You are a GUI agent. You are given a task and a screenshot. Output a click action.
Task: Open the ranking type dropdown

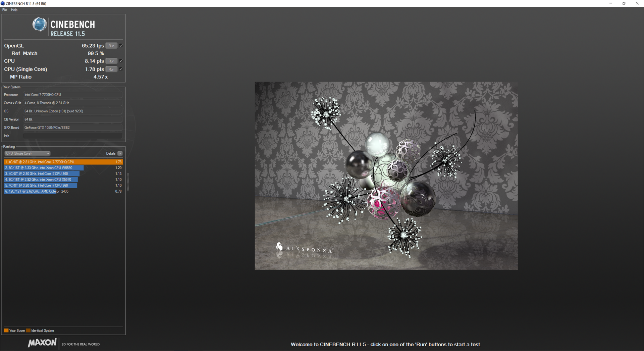click(x=27, y=153)
